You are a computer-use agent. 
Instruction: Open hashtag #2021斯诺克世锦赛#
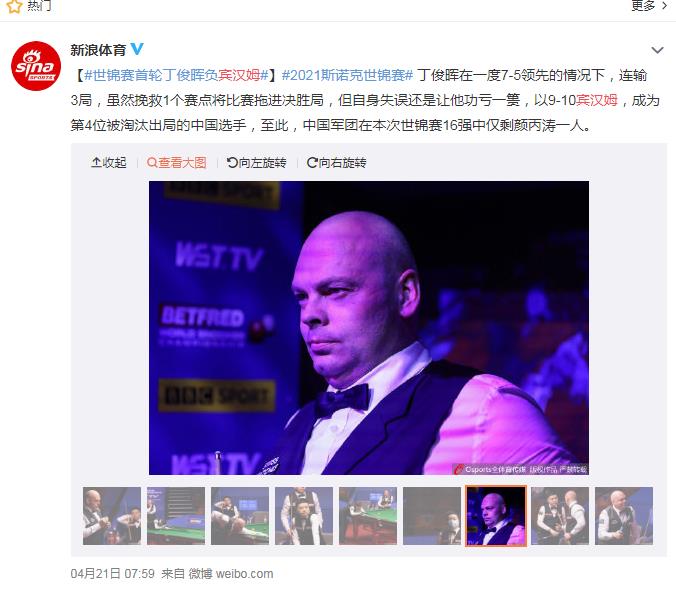click(347, 75)
